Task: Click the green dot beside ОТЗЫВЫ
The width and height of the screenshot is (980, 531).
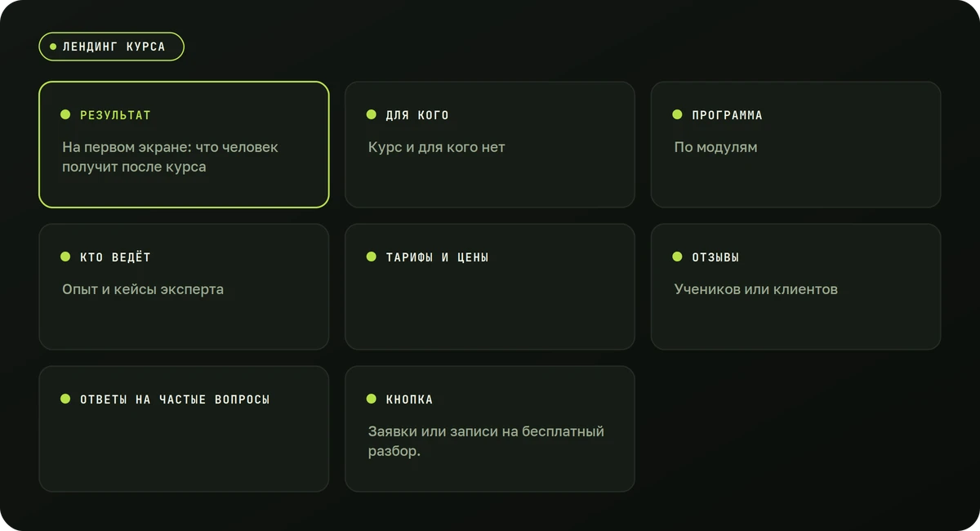Action: click(x=677, y=257)
